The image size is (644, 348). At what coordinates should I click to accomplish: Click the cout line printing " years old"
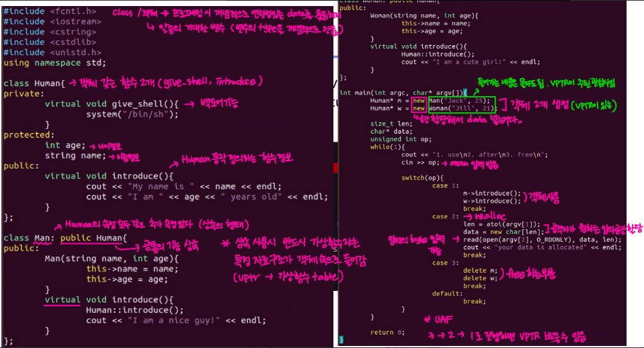tap(207, 197)
